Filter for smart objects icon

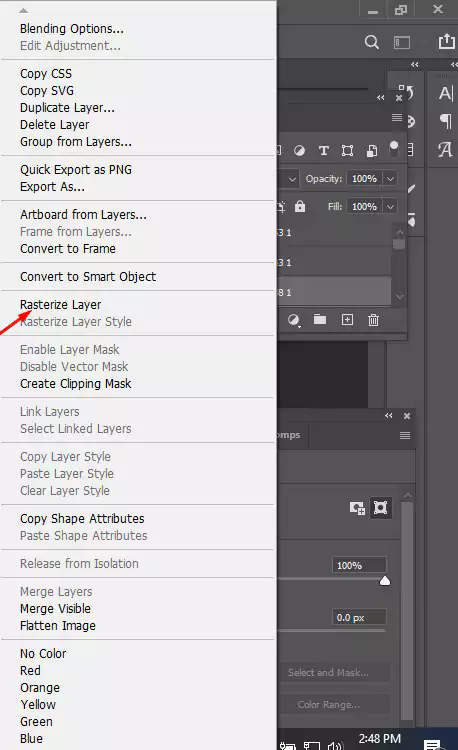coord(371,151)
